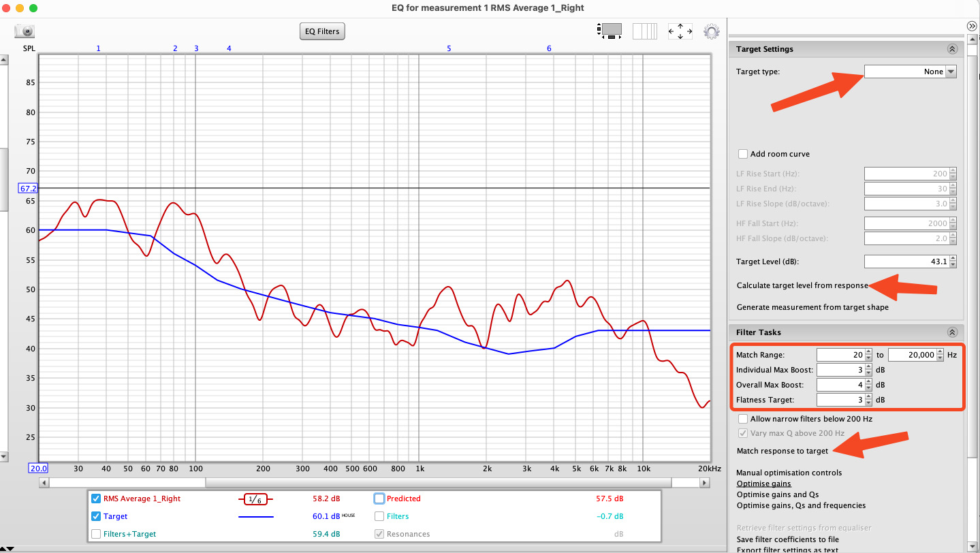Click Match Range end frequency field
This screenshot has height=553, width=980.
pyautogui.click(x=912, y=355)
